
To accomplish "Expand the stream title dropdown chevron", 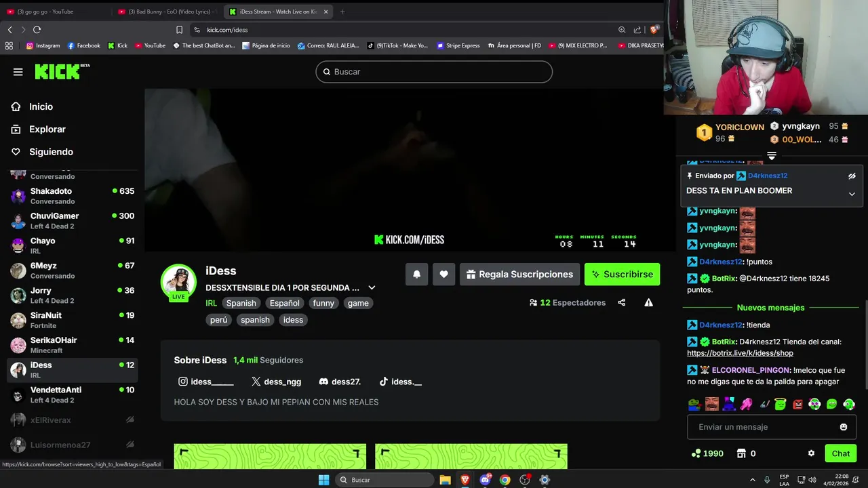I will [372, 287].
